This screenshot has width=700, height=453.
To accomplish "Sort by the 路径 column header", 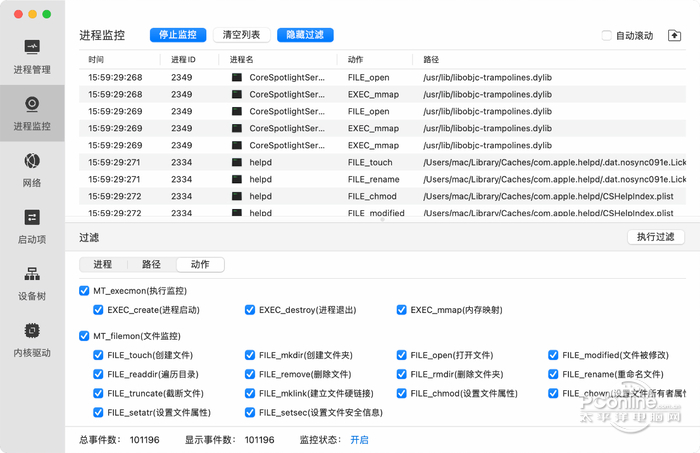I will tap(431, 59).
